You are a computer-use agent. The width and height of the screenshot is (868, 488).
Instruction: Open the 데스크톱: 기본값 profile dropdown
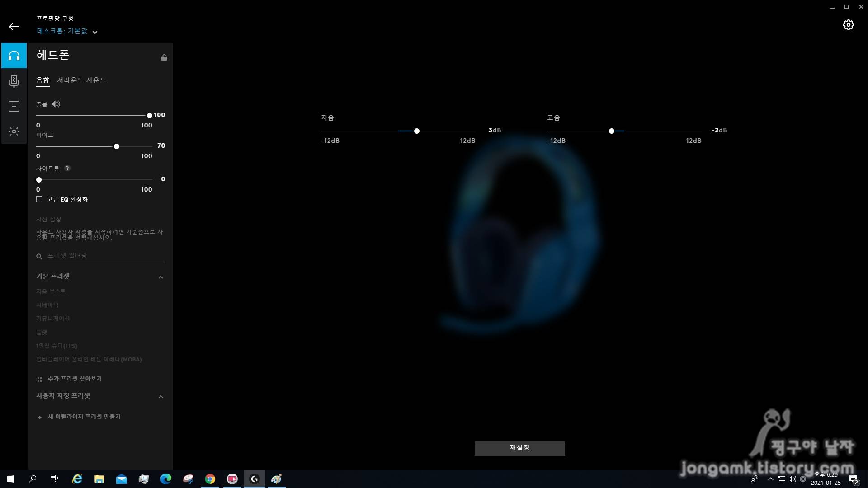click(x=67, y=31)
